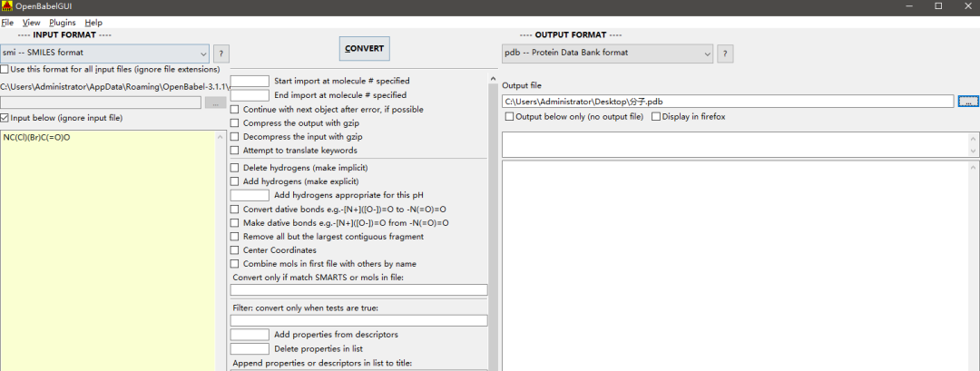Enable Center Coordinates
This screenshot has height=371, width=980.
234,250
